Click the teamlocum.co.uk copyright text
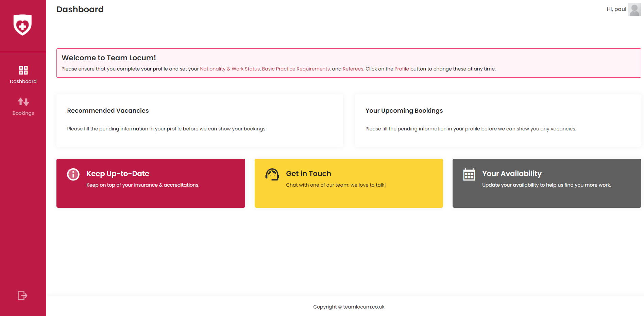The height and width of the screenshot is (316, 644). coord(349,307)
